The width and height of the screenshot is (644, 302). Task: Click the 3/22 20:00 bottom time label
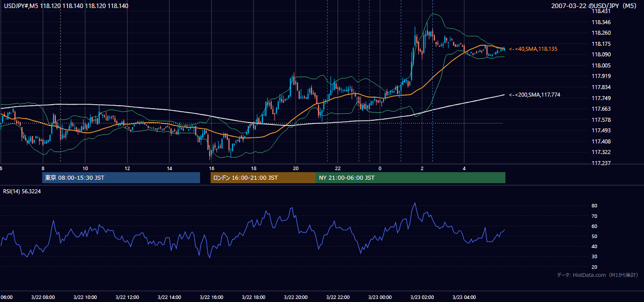295,297
